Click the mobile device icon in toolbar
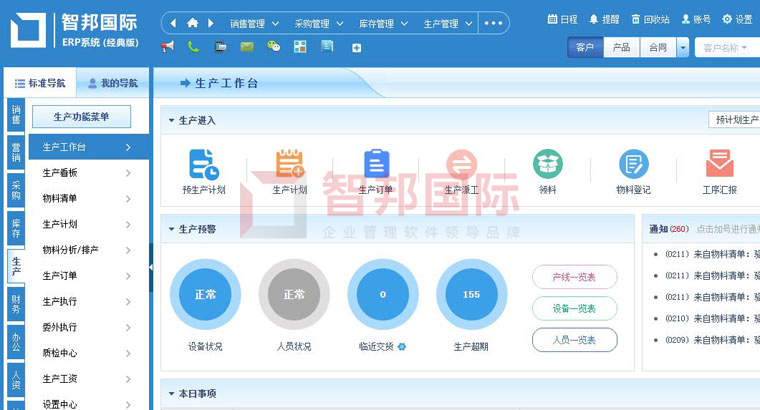The height and width of the screenshot is (410, 760). [221, 47]
